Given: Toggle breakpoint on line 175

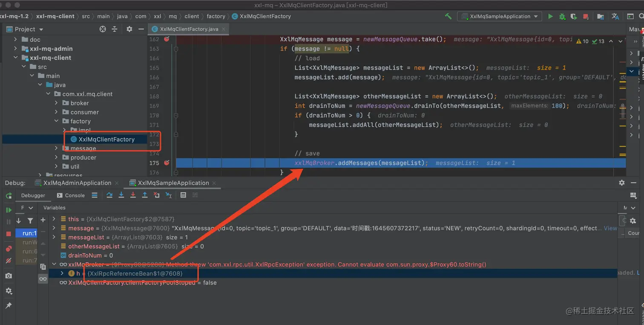Looking at the screenshot, I should (167, 162).
